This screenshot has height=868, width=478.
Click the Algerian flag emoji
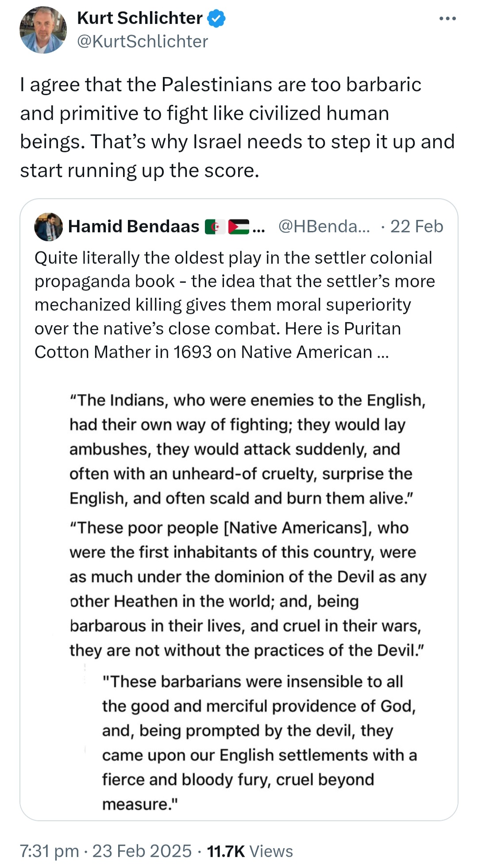pos(215,227)
